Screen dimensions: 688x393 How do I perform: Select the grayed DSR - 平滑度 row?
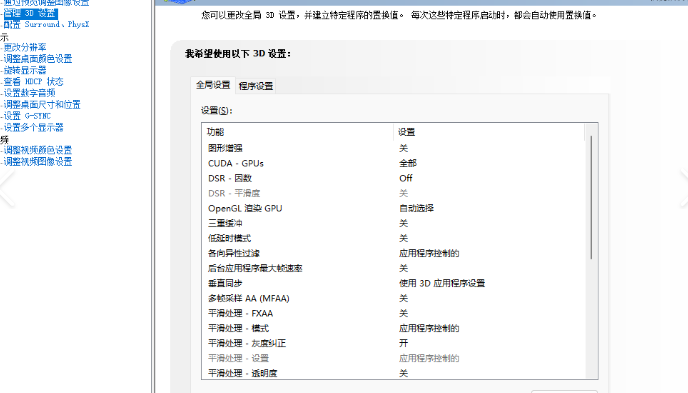(394, 193)
